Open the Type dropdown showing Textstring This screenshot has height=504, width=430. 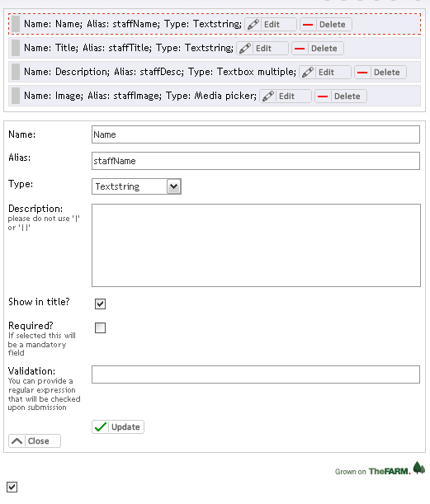coord(136,186)
